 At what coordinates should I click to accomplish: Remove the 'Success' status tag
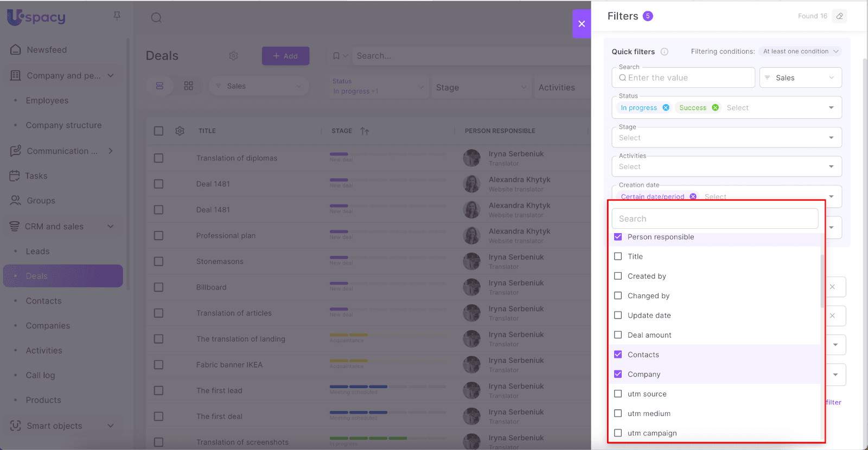pyautogui.click(x=716, y=108)
